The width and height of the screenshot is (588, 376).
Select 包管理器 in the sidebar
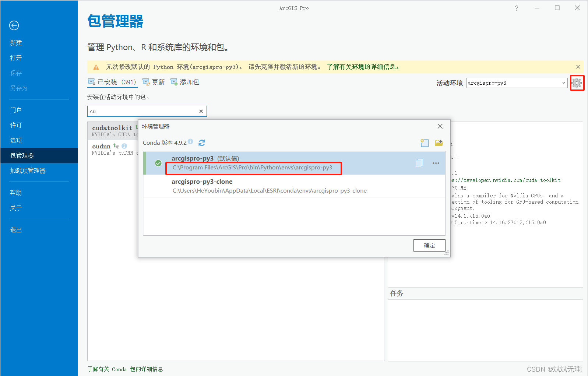pos(39,155)
